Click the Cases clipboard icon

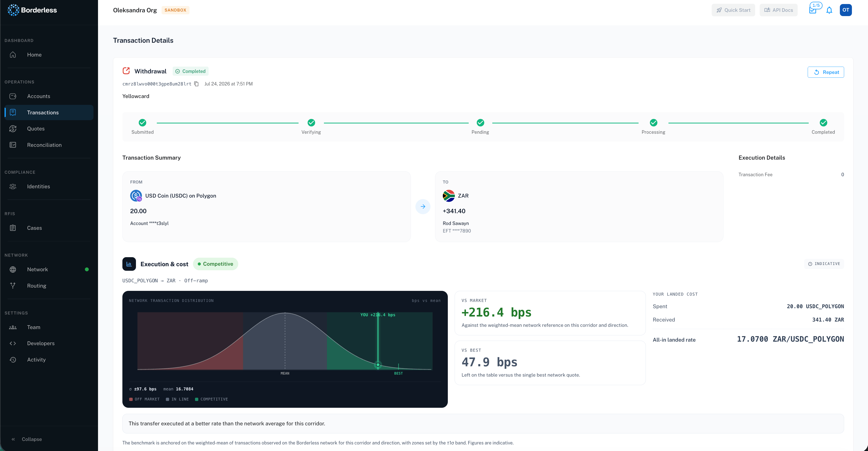[x=13, y=228]
